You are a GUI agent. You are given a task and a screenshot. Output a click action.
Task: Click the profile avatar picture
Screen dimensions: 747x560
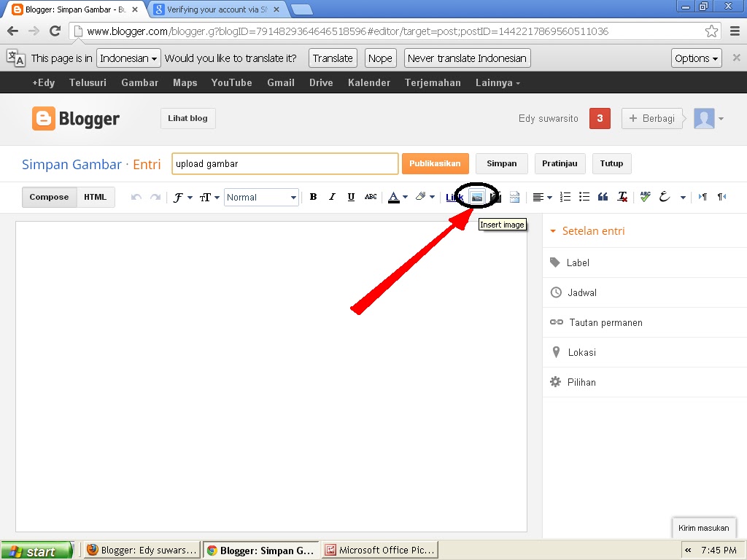704,119
